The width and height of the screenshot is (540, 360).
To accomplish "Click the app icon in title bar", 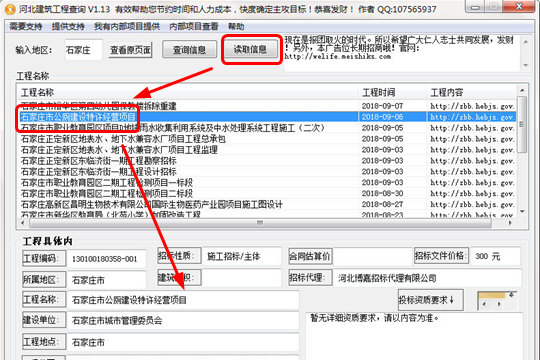I will pos(10,9).
